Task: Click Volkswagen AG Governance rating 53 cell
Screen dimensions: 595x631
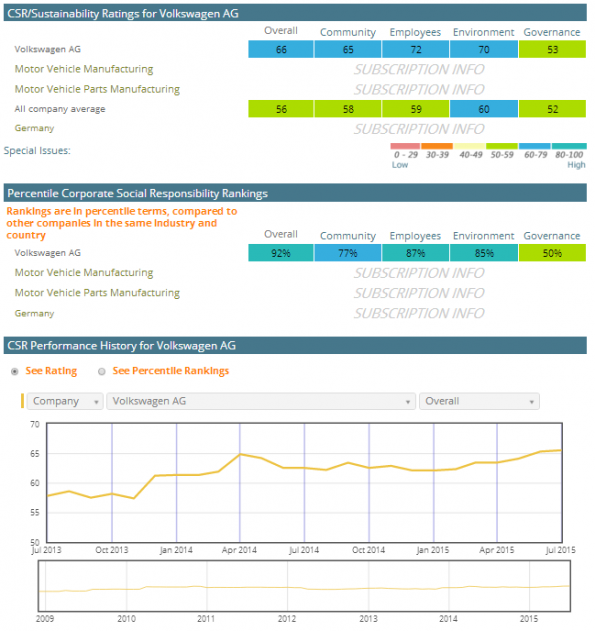Action: click(552, 49)
